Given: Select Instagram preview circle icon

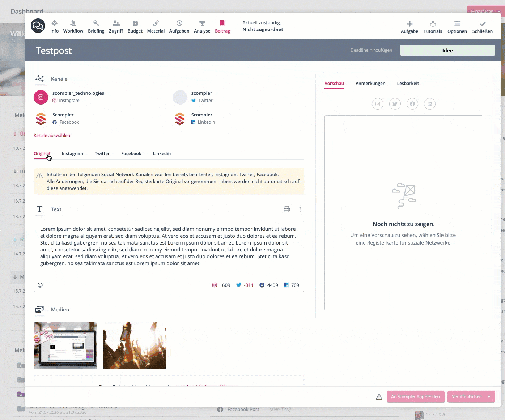Looking at the screenshot, I should pyautogui.click(x=378, y=104).
